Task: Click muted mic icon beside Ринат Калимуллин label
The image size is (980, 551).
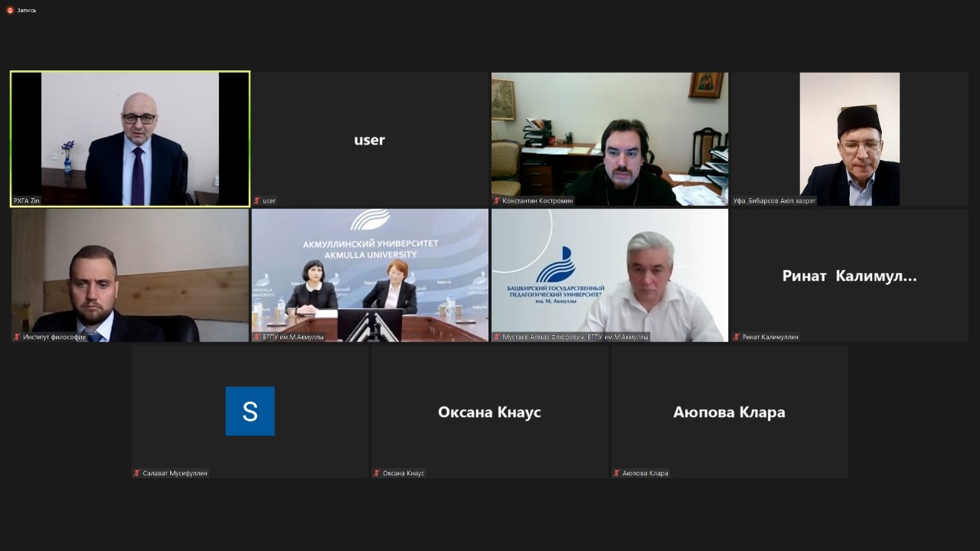Action: 737,337
